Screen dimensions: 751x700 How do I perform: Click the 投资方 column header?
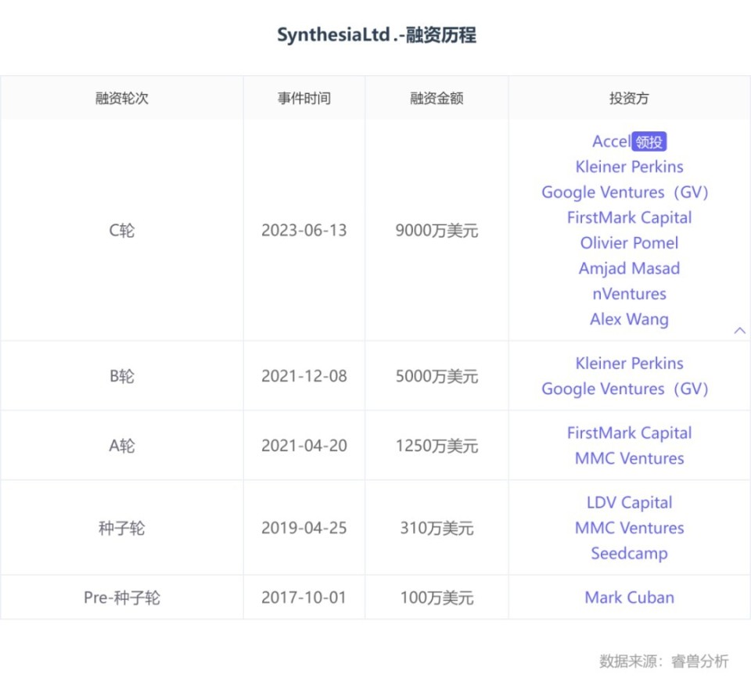629,98
